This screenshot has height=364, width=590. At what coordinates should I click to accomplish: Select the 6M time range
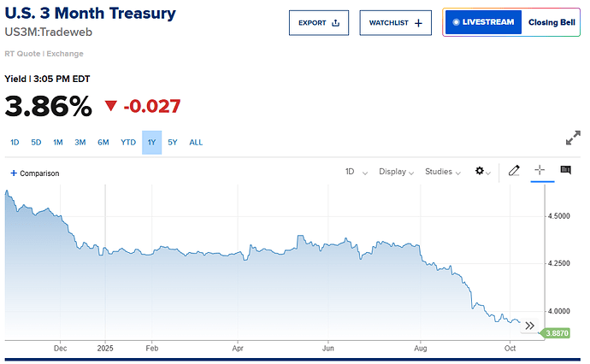[103, 143]
